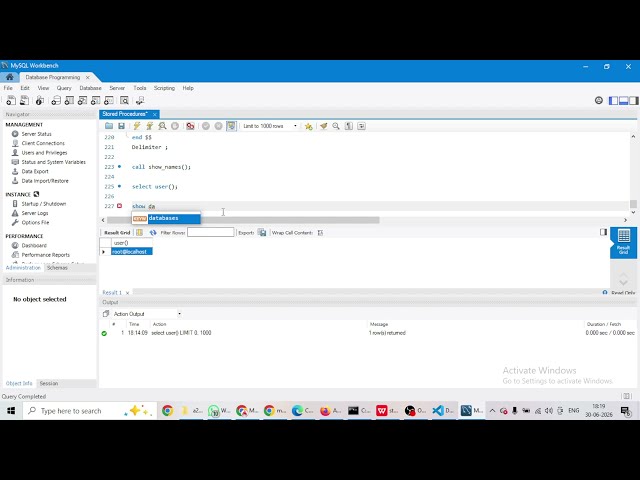Open Users and Privileges
This screenshot has width=640, height=480.
(44, 153)
